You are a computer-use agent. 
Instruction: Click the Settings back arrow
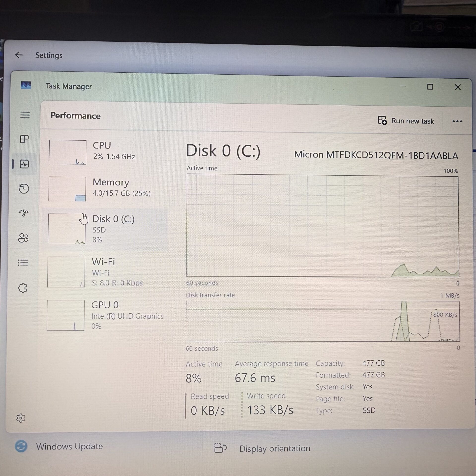19,55
